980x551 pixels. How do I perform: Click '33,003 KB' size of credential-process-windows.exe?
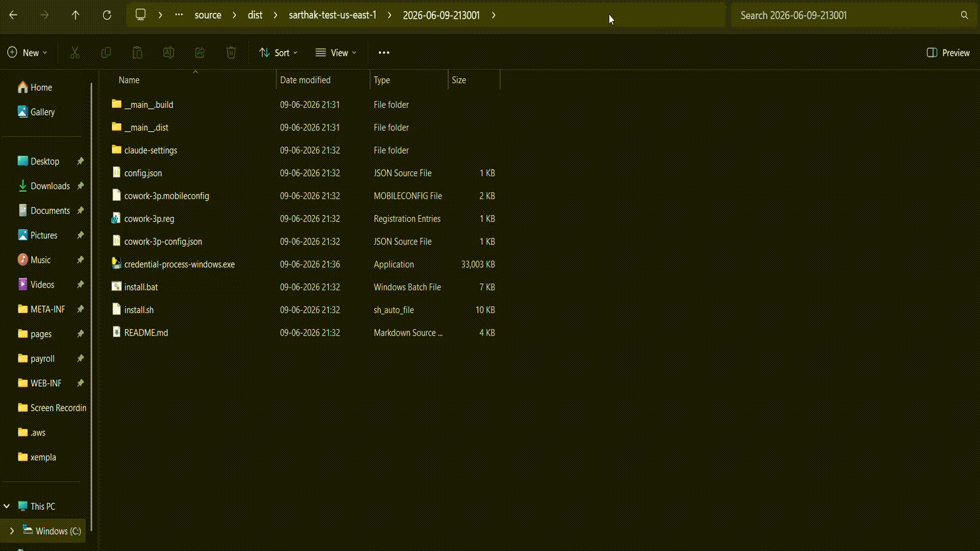(478, 264)
